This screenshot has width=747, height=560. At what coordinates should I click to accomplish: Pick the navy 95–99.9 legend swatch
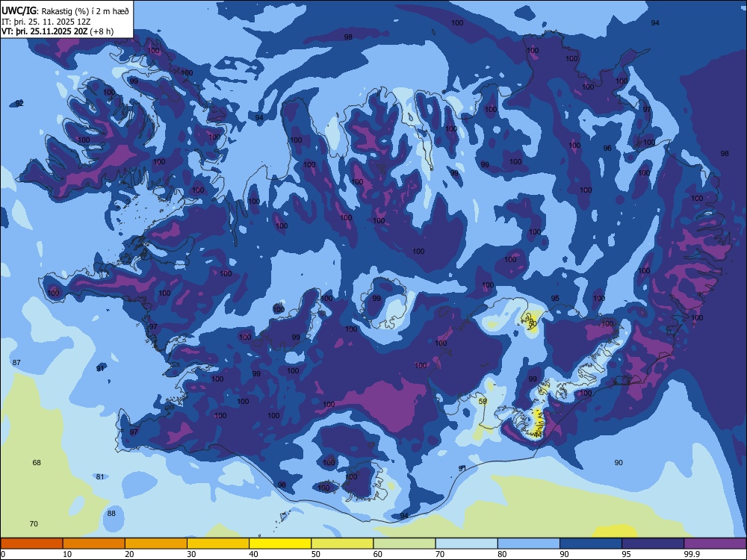tap(653, 544)
